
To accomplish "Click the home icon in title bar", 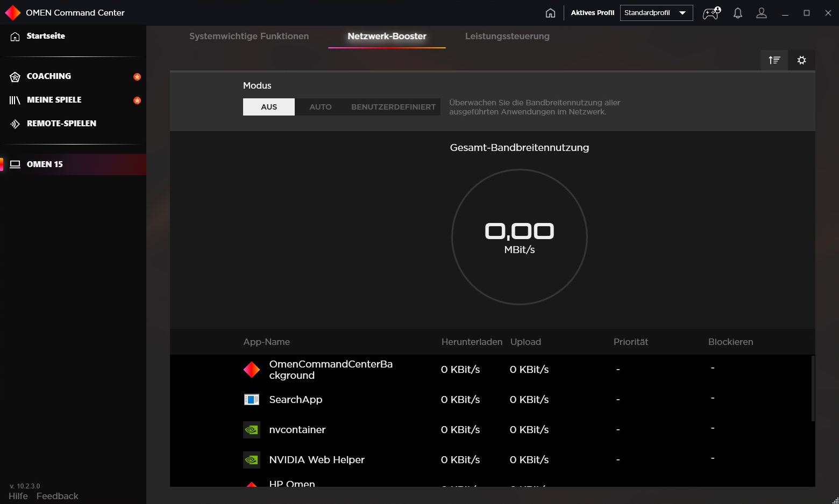I will [550, 13].
